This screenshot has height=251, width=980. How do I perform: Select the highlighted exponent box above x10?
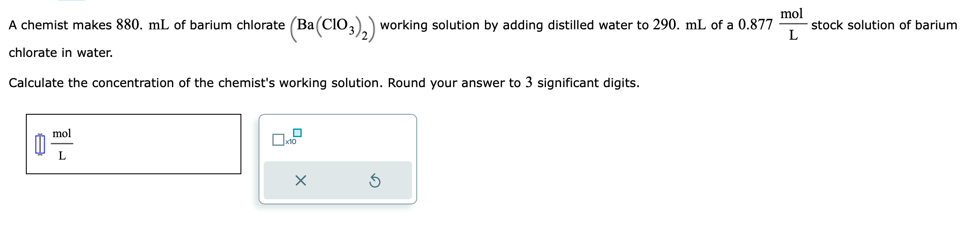pos(297,132)
